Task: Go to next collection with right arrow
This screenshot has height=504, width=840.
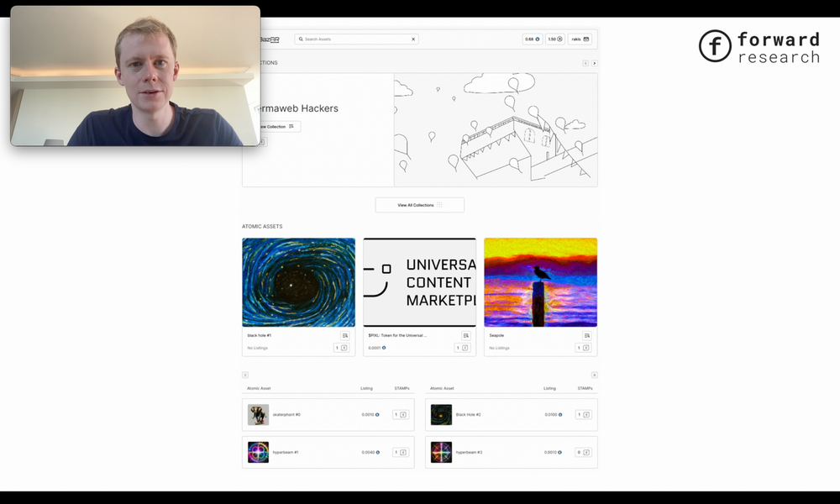Action: [595, 63]
